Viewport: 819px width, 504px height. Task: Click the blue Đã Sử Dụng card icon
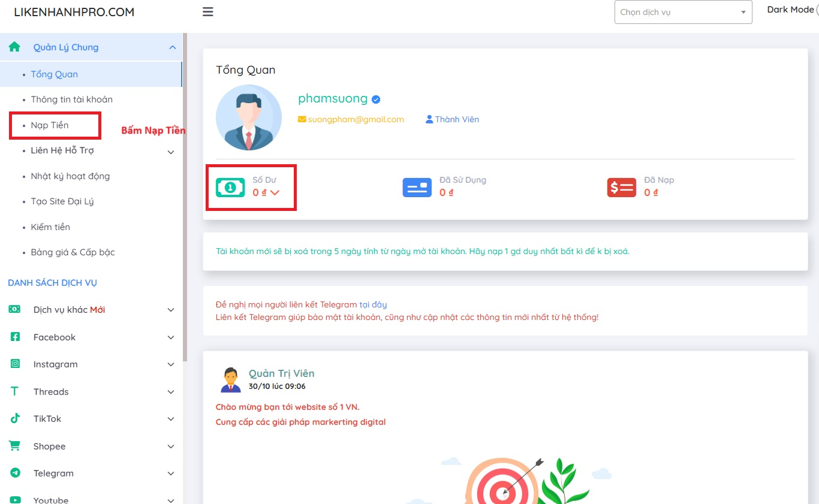tap(417, 187)
